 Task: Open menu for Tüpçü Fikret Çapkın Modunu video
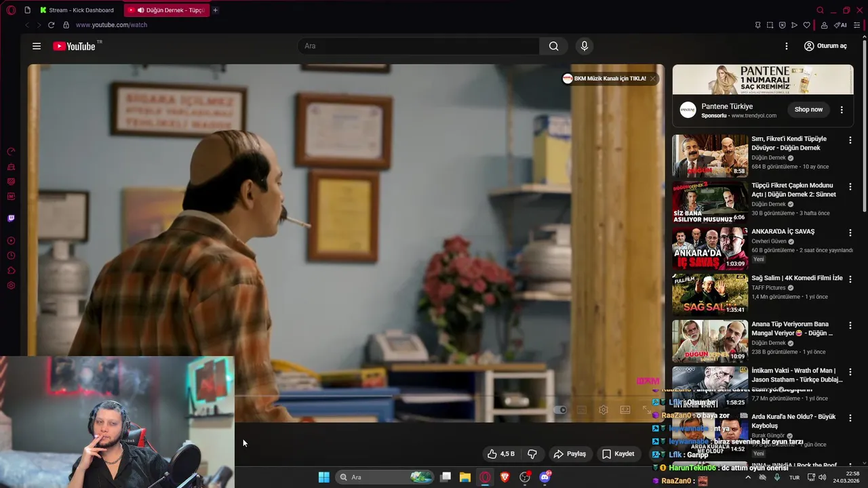click(x=850, y=186)
